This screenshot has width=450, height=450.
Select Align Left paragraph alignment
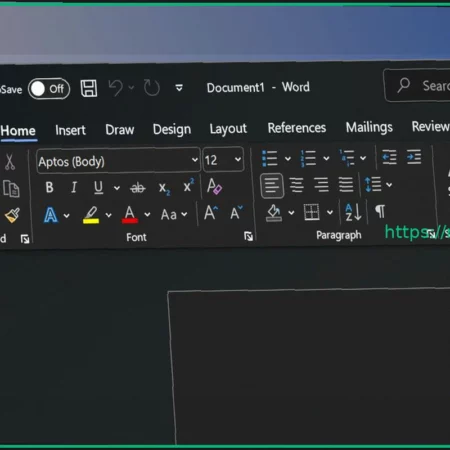pyautogui.click(x=272, y=186)
